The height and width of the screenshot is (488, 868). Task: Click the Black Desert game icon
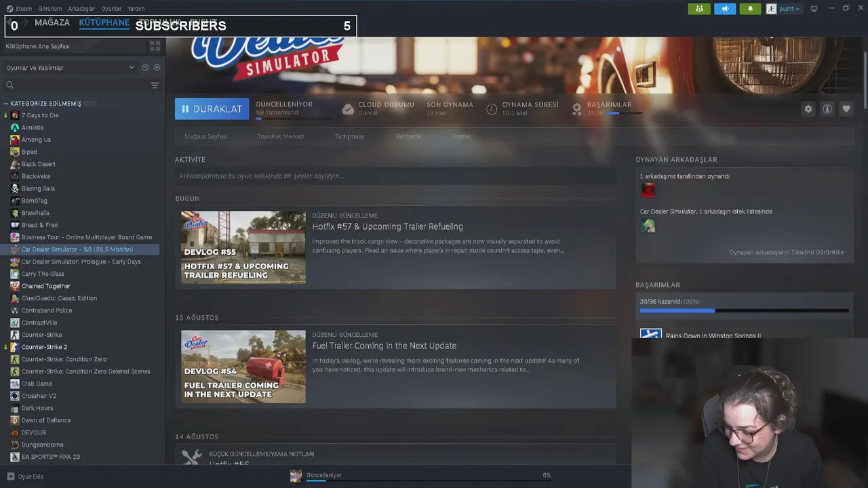[15, 164]
